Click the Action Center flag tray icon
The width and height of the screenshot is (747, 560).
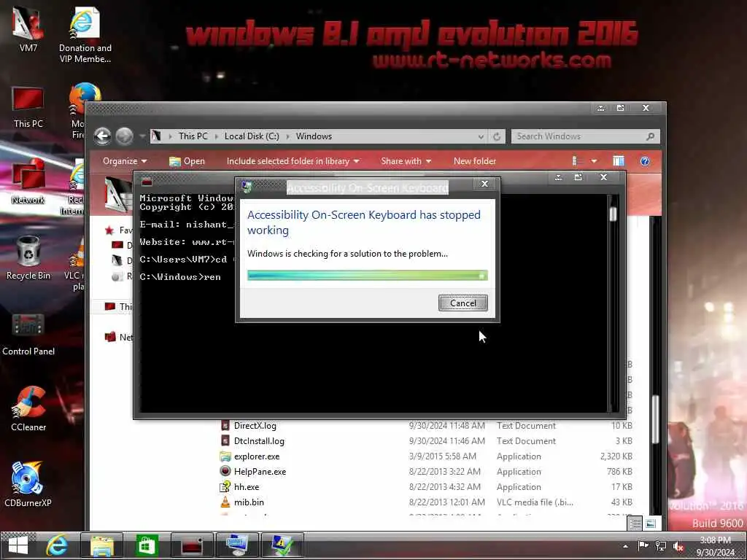point(643,545)
